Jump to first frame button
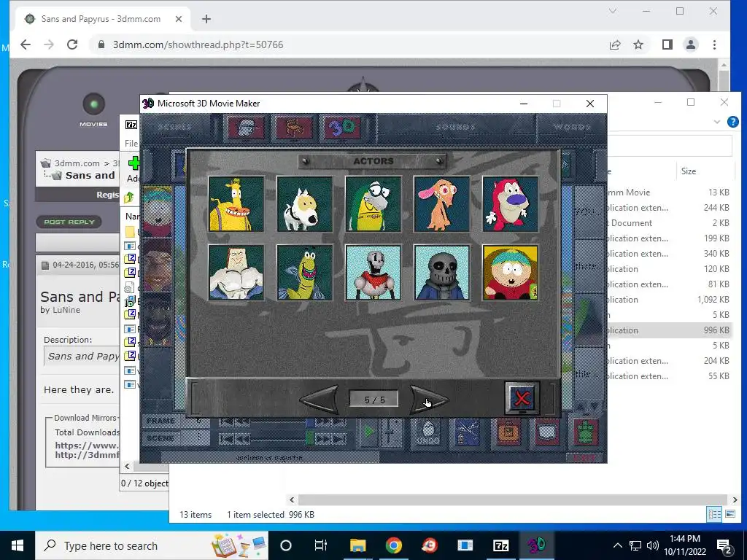The height and width of the screenshot is (560, 747). (x=226, y=422)
